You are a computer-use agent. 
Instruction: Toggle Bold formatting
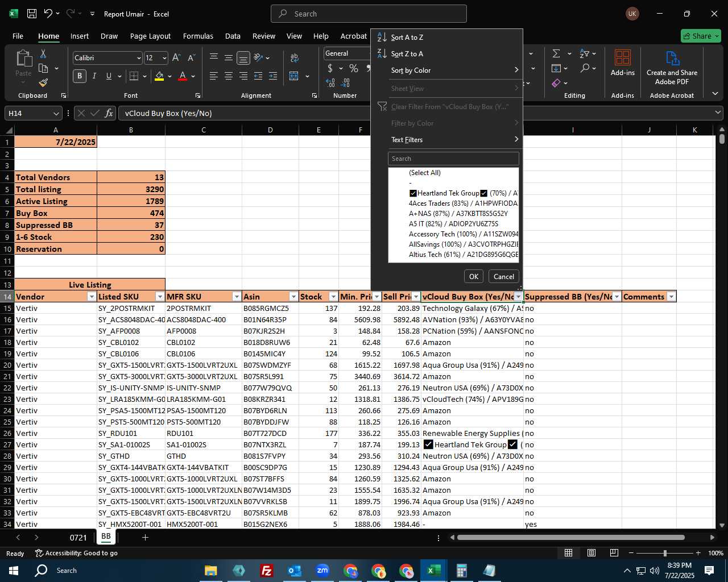click(x=80, y=76)
